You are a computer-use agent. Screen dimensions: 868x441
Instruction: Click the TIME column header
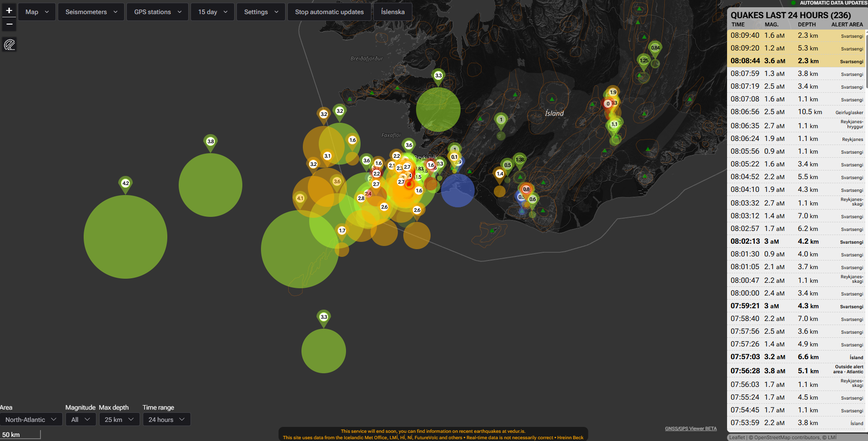(x=738, y=25)
